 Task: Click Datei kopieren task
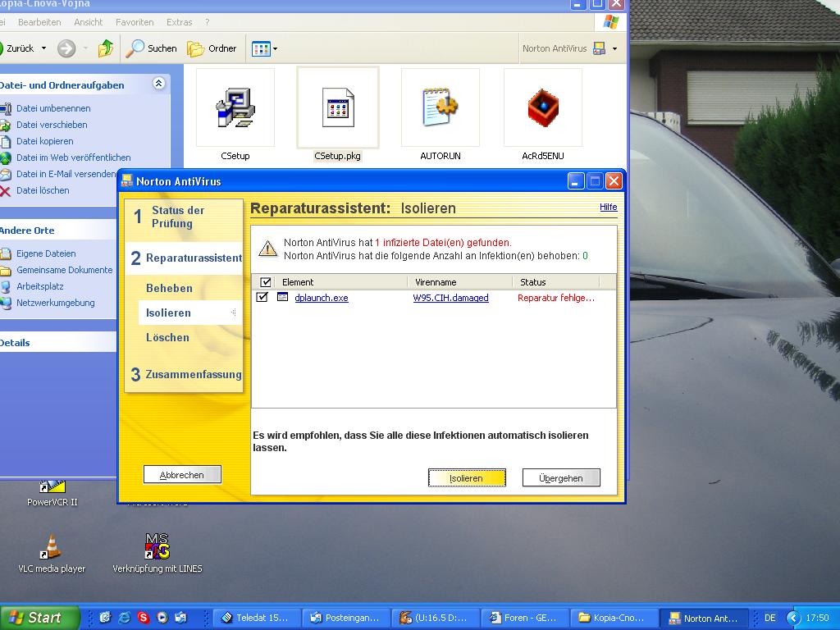pos(44,141)
